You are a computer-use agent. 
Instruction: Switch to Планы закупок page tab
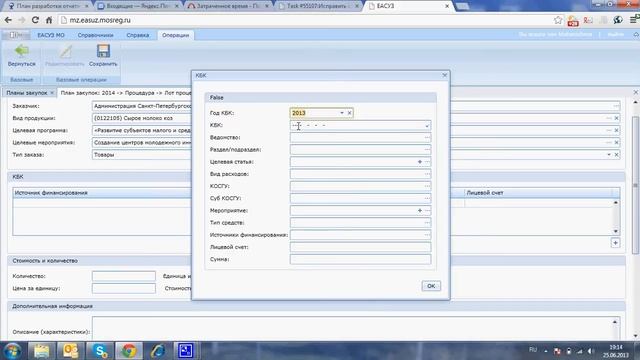pos(27,93)
